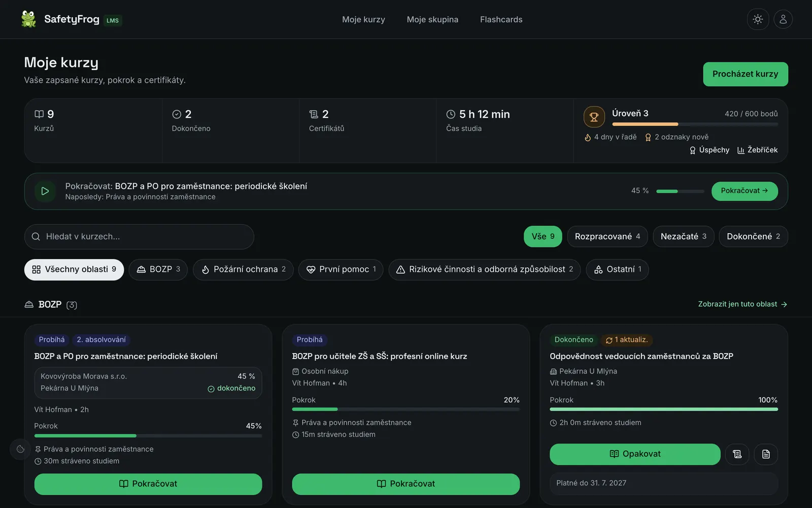Go to Moje skupina in the navigation
The width and height of the screenshot is (812, 508).
[x=432, y=19]
